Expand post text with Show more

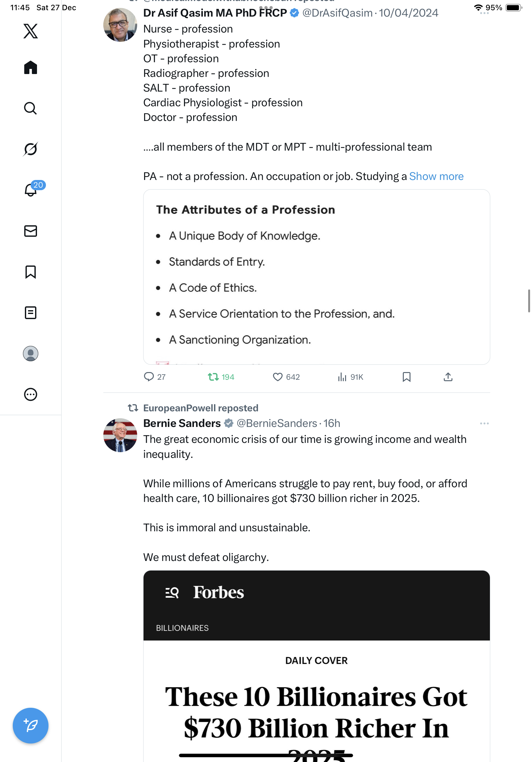click(436, 176)
